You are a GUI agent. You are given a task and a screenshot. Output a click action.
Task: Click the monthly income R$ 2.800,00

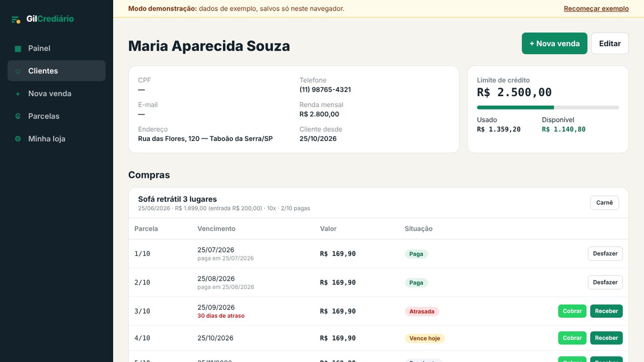point(319,114)
